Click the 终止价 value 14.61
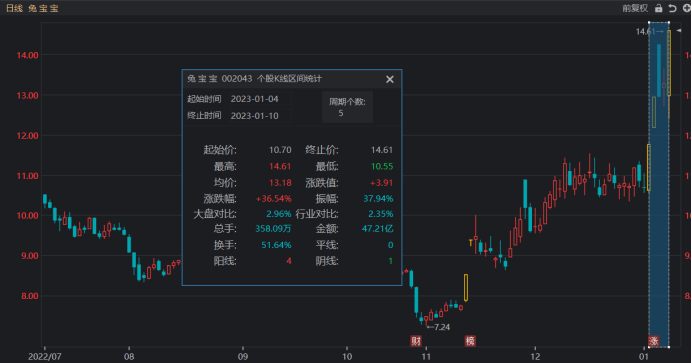692x363 pixels. tap(382, 150)
